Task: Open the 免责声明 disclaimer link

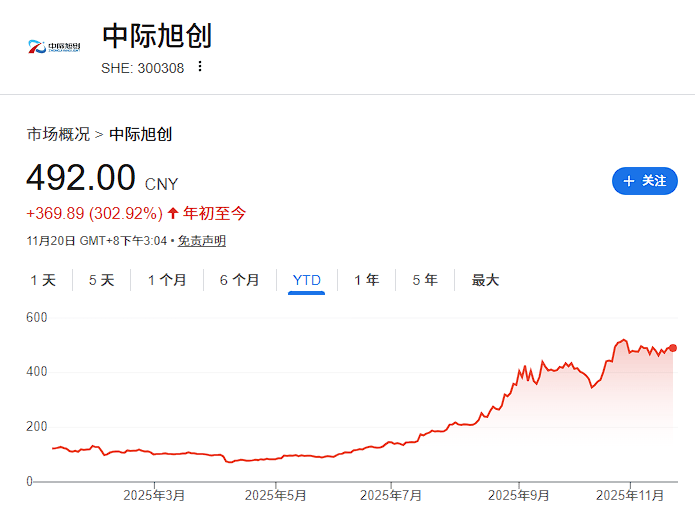Action: [202, 241]
